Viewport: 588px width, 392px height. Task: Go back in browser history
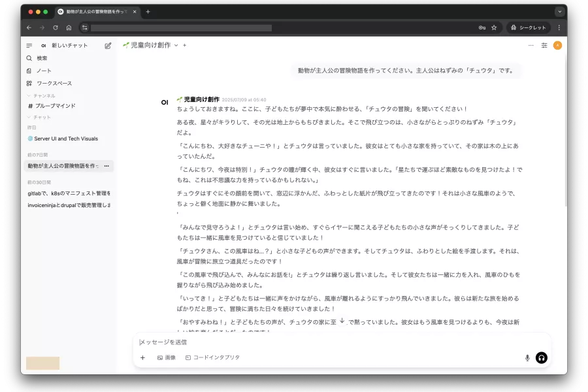point(29,27)
